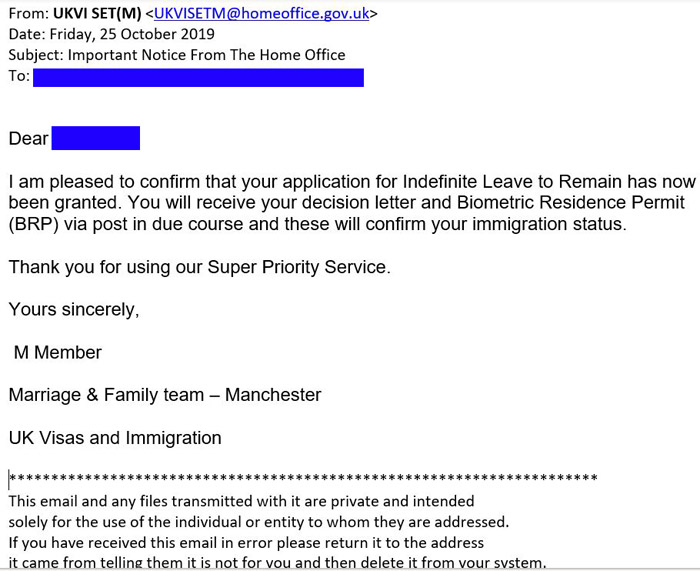
Task: Click the "M Member" signature name
Action: [x=57, y=352]
